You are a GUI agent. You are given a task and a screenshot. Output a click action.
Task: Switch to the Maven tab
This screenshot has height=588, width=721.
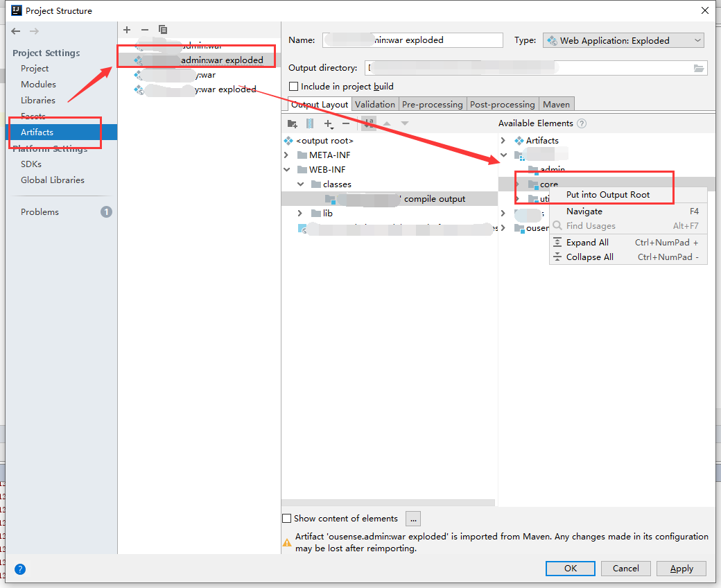557,104
